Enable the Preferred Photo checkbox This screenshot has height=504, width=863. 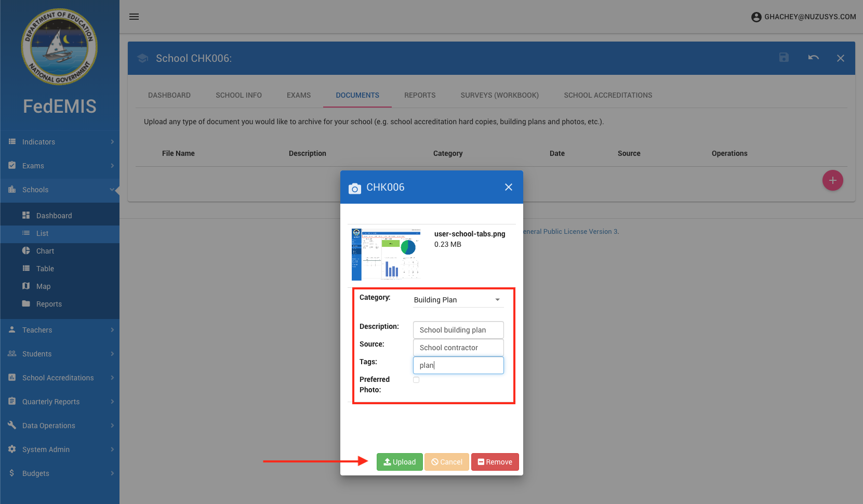point(416,380)
